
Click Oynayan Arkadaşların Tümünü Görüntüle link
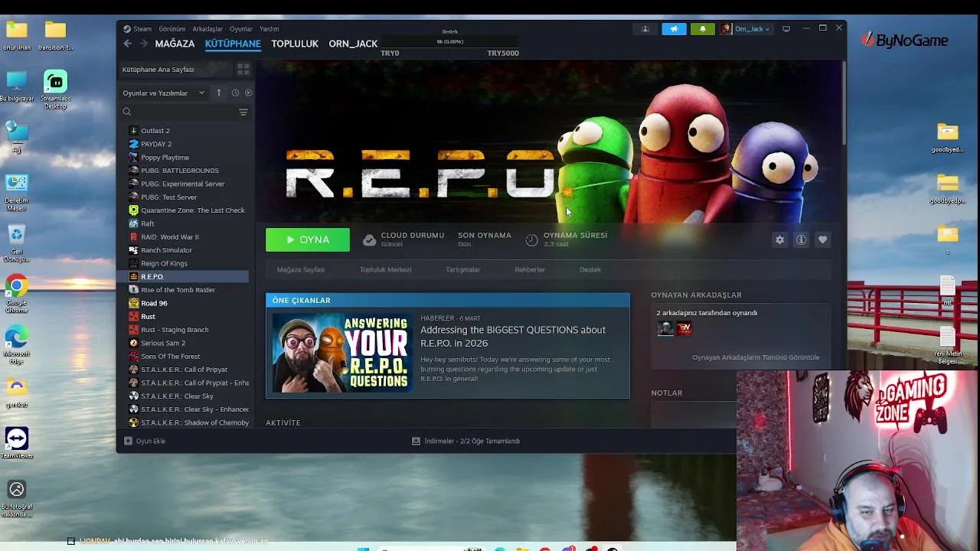(x=756, y=357)
